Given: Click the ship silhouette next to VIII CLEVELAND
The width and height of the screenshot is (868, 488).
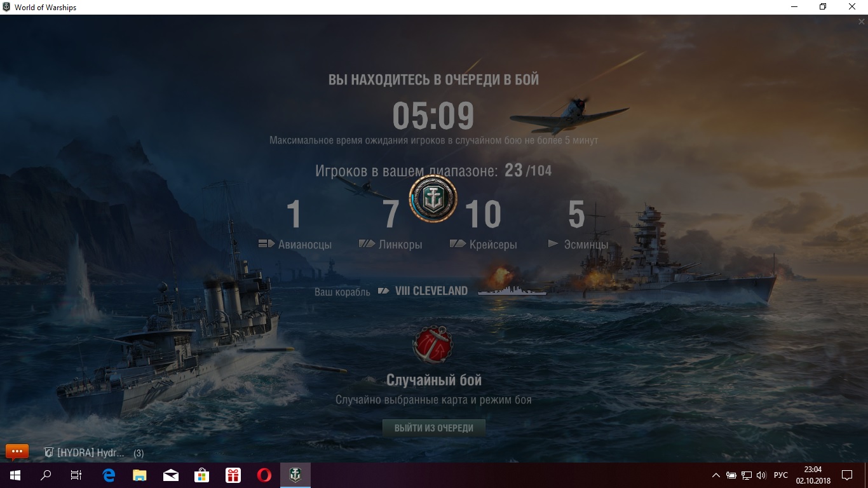Looking at the screenshot, I should click(x=512, y=290).
